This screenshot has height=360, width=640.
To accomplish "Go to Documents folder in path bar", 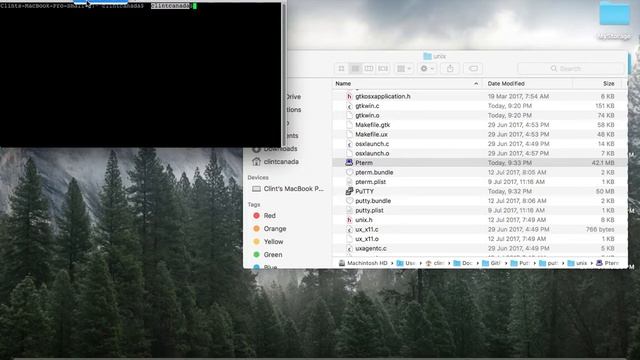I will click(462, 263).
